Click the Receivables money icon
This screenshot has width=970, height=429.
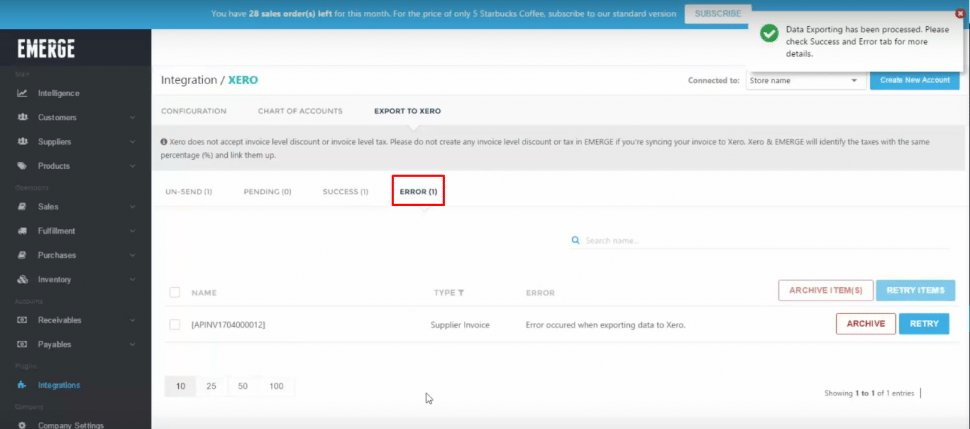22,320
